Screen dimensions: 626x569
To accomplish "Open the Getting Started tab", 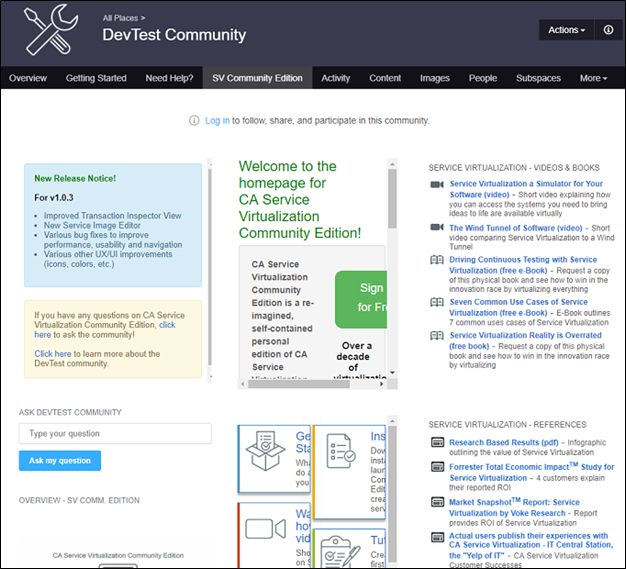I will click(x=96, y=78).
